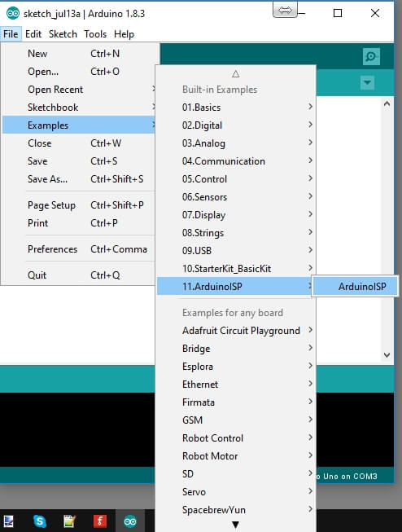Click the tab dropdown arrow icon
The image size is (402, 532).
[367, 82]
